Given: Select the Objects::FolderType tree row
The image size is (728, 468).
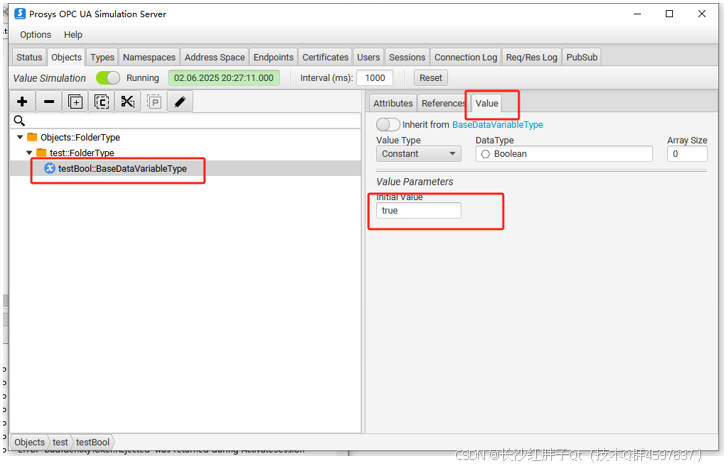Looking at the screenshot, I should [x=185, y=137].
